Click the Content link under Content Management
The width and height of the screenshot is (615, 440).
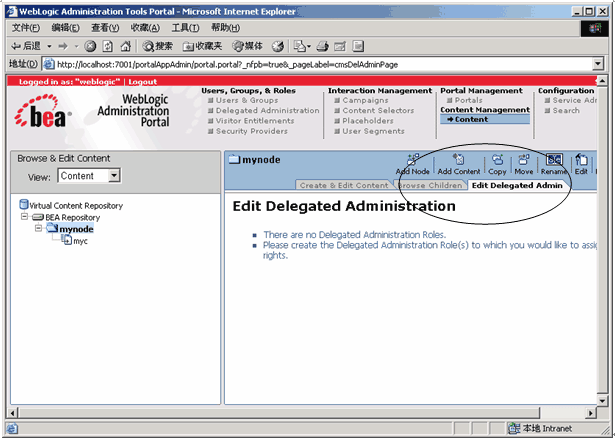point(471,119)
